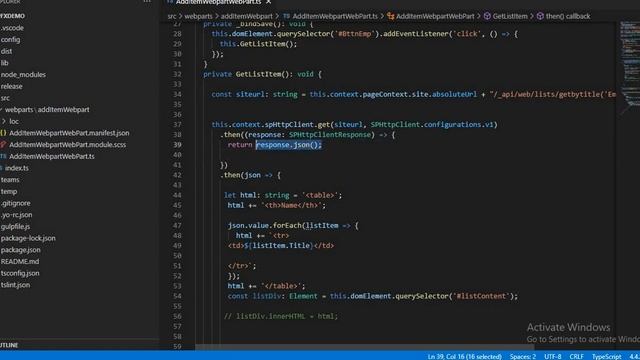This screenshot has width=640, height=360.
Task: Open README.md file
Action: pyautogui.click(x=20, y=262)
